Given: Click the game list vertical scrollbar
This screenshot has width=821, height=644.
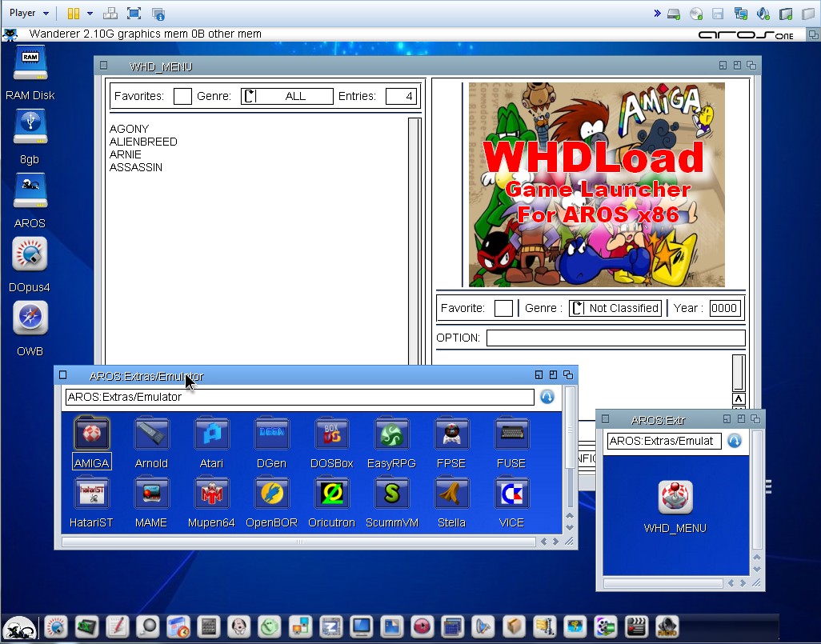Looking at the screenshot, I should (x=414, y=240).
